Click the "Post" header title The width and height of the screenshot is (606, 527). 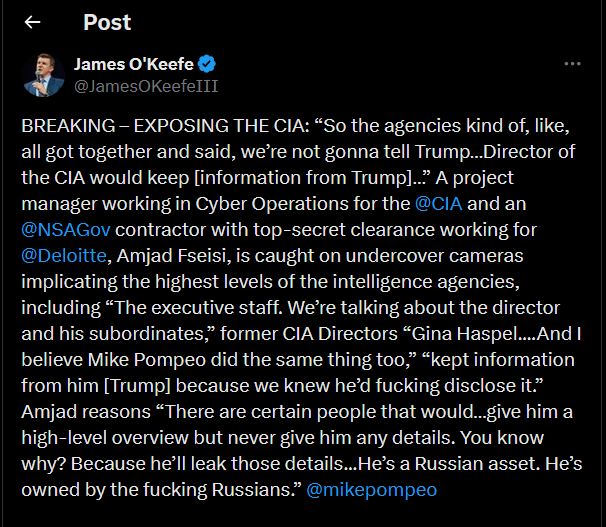[107, 22]
